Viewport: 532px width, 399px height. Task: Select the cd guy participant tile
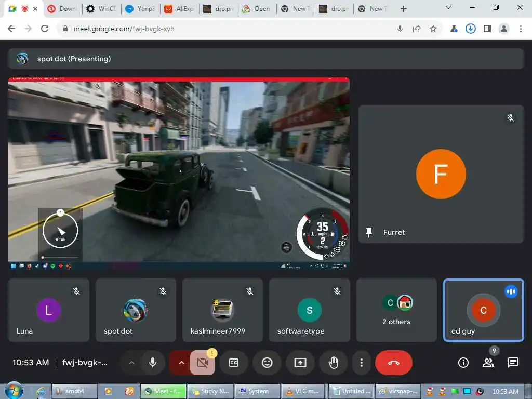484,310
